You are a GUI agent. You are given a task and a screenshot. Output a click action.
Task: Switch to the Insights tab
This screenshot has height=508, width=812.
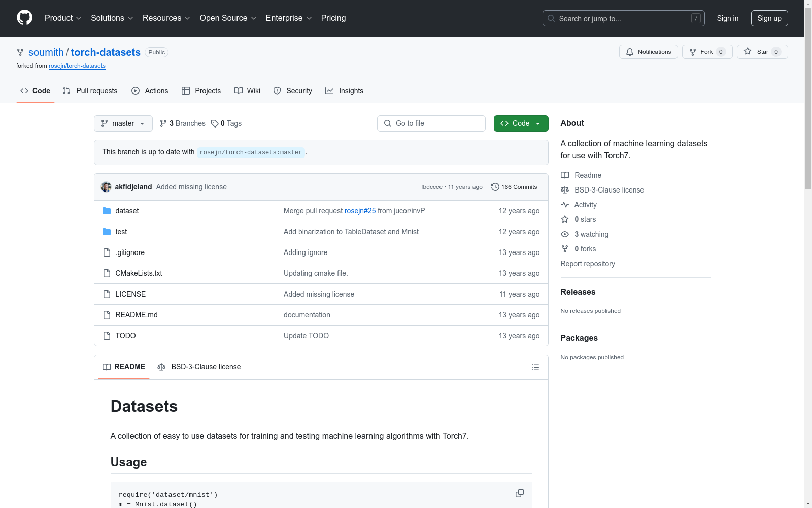pos(345,91)
